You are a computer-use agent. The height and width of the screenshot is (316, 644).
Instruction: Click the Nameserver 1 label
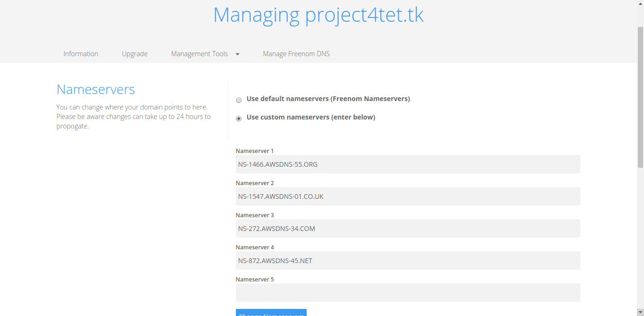coord(255,151)
